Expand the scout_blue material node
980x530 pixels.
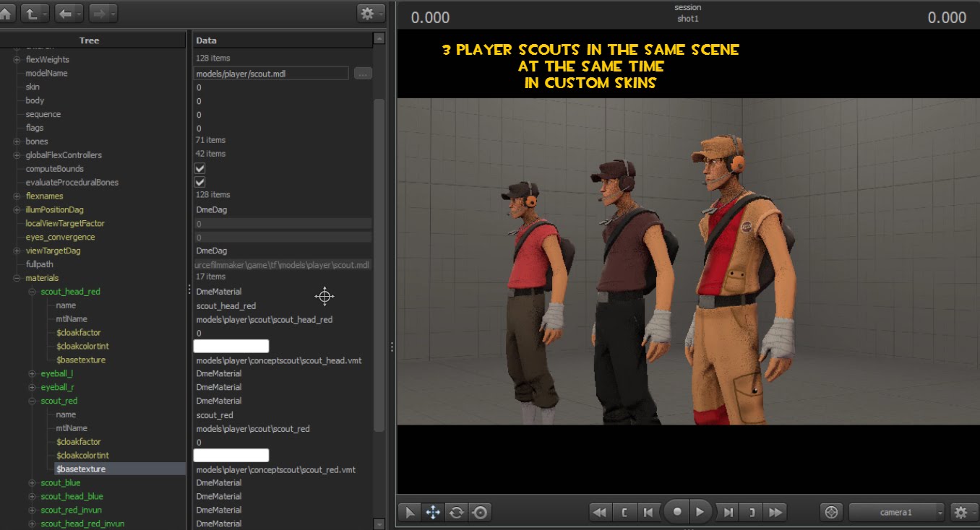[31, 482]
